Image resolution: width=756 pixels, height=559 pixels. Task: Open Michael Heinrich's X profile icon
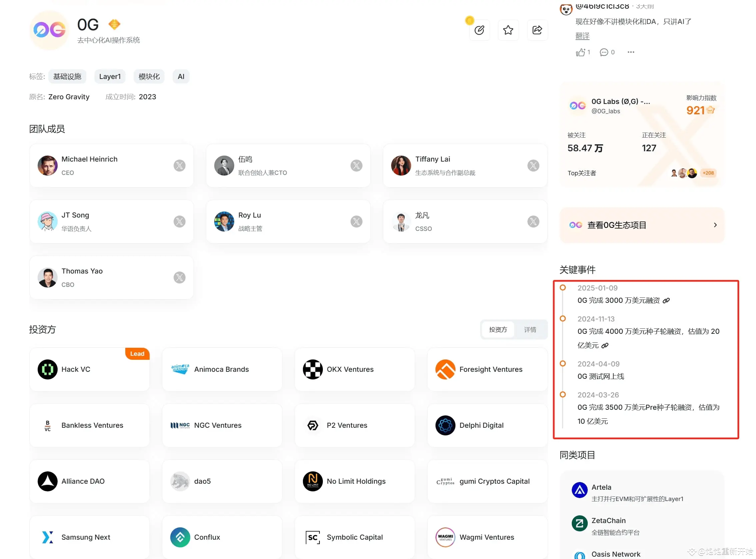tap(179, 166)
